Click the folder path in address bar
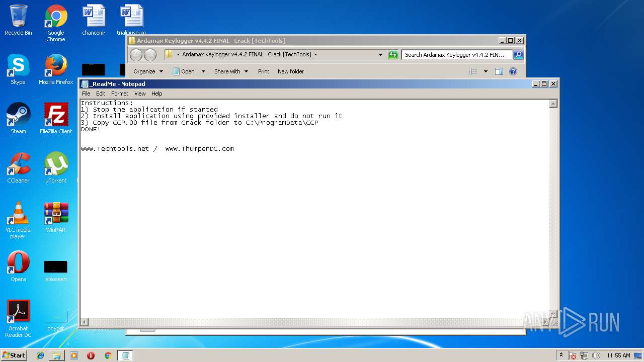 pyautogui.click(x=247, y=54)
